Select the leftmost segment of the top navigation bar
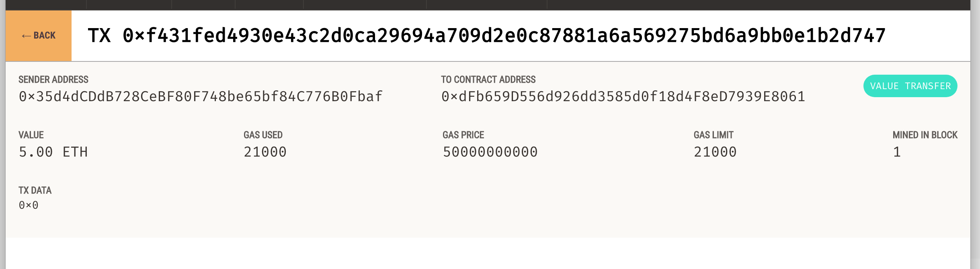This screenshot has height=269, width=980. pyautogui.click(x=42, y=4)
